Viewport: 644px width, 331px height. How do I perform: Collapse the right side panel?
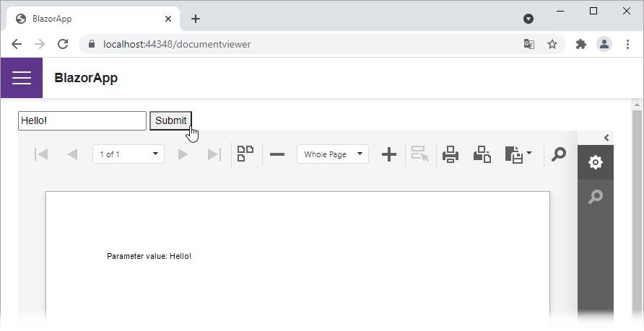606,138
